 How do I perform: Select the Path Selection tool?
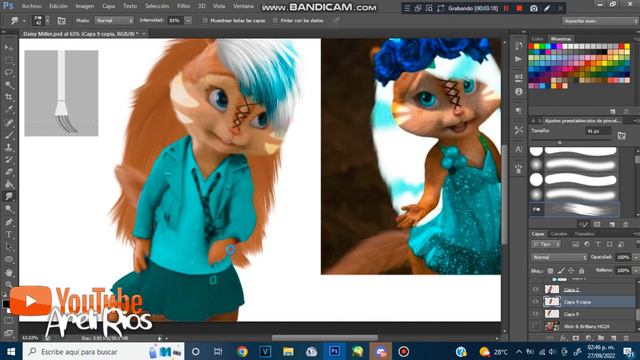pos(9,247)
